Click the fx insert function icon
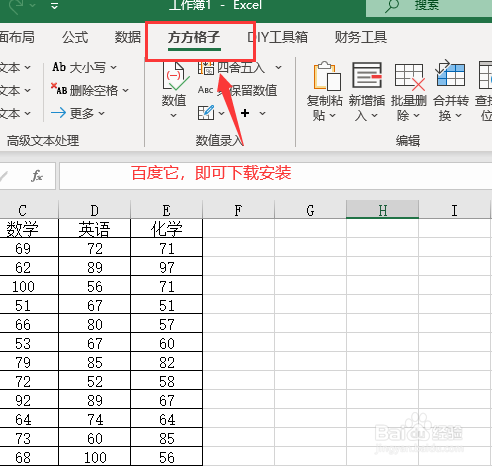 tap(37, 176)
